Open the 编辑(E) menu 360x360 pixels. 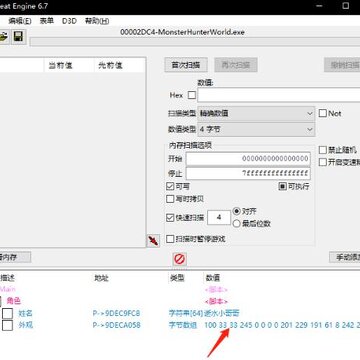(20, 21)
